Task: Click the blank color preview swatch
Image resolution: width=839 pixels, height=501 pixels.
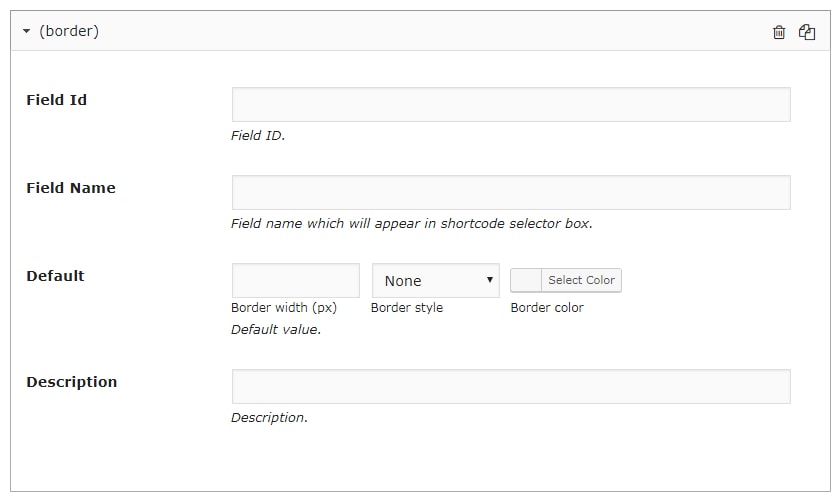Action: click(x=526, y=281)
